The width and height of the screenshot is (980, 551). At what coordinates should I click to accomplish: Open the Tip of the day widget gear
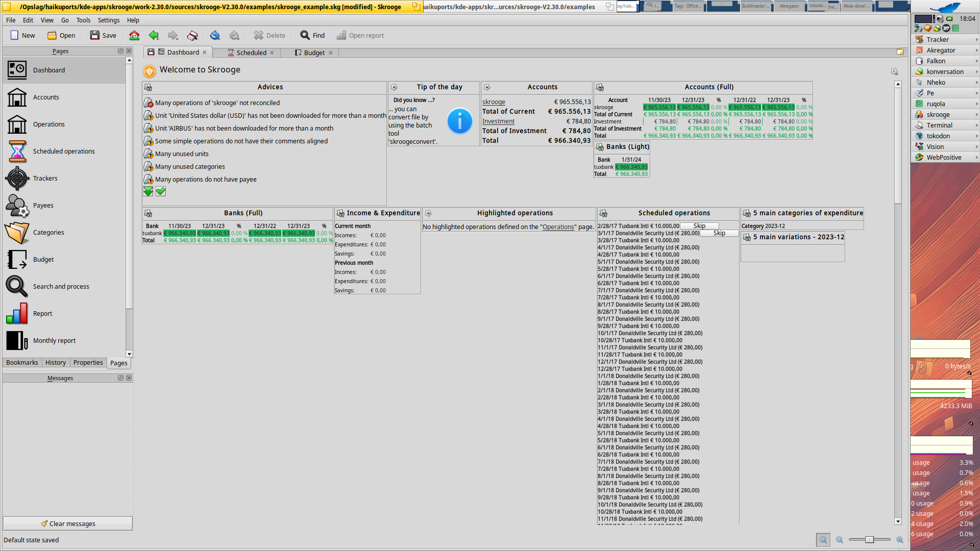pyautogui.click(x=394, y=87)
